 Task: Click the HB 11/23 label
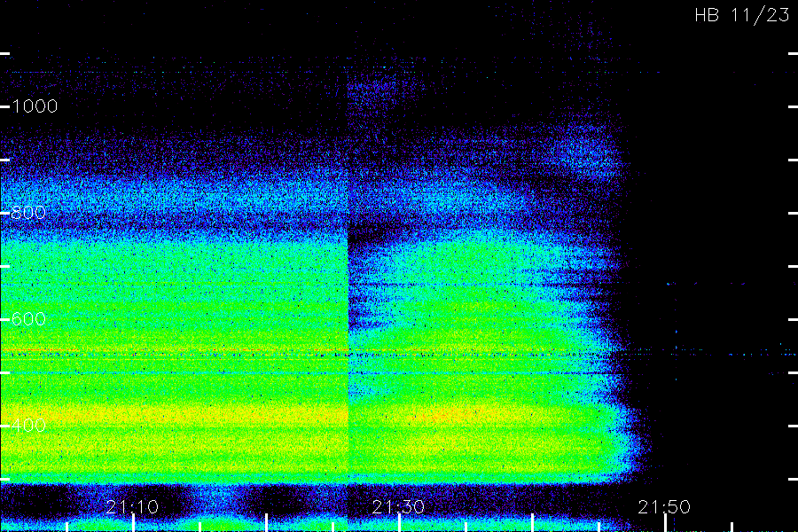[742, 15]
